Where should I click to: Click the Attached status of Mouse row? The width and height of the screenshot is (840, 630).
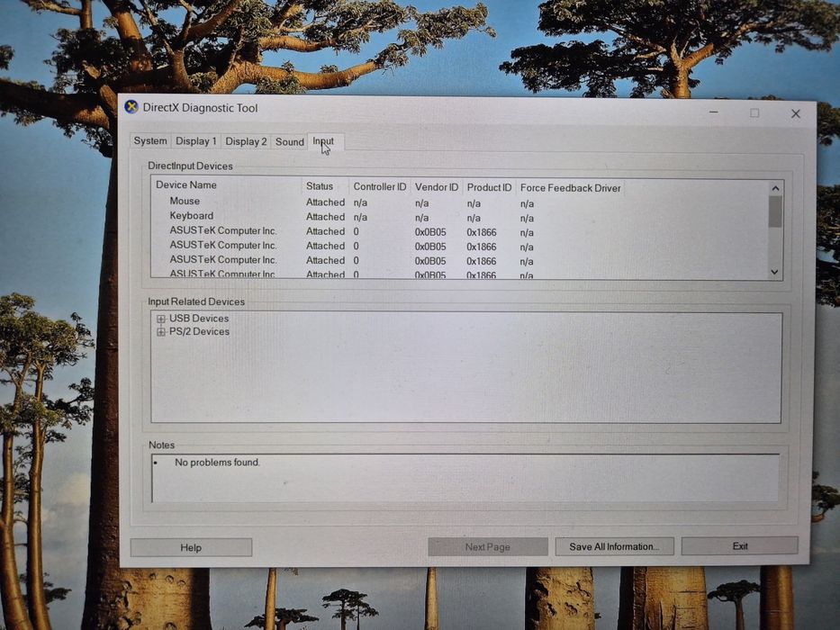tap(325, 202)
